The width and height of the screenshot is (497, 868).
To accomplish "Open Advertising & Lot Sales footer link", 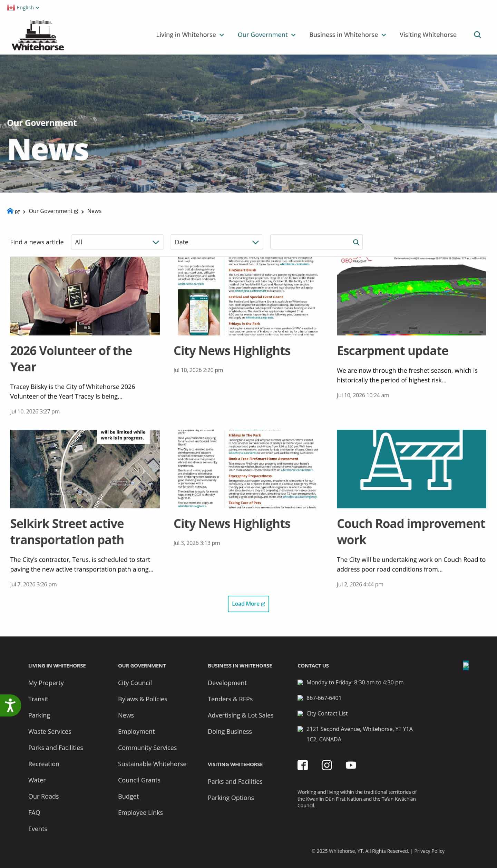I will click(241, 715).
